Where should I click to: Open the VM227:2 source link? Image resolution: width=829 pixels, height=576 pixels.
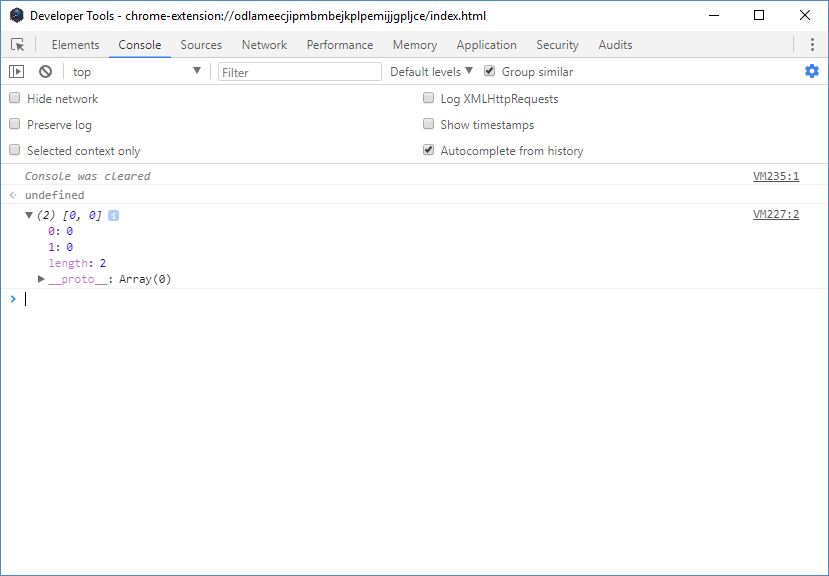(776, 214)
